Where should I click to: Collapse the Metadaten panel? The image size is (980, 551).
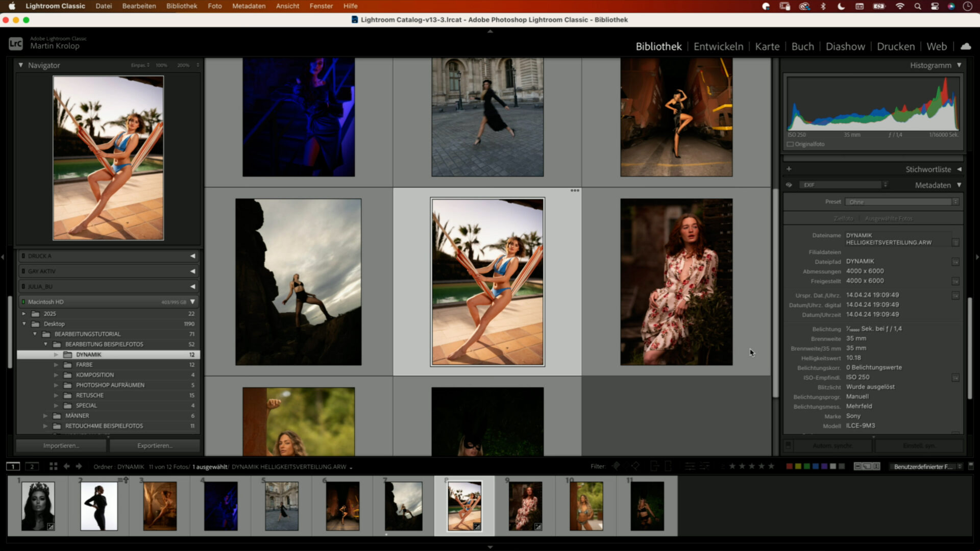(x=959, y=185)
